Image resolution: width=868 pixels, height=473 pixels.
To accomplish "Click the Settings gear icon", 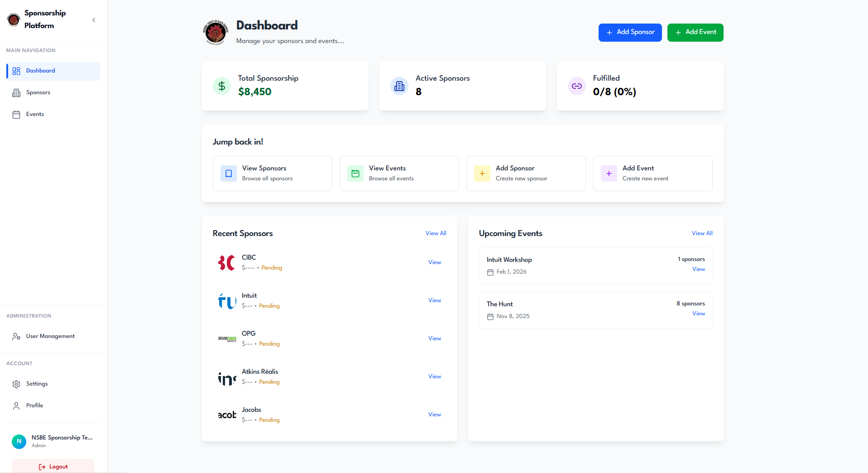I will 16,384.
